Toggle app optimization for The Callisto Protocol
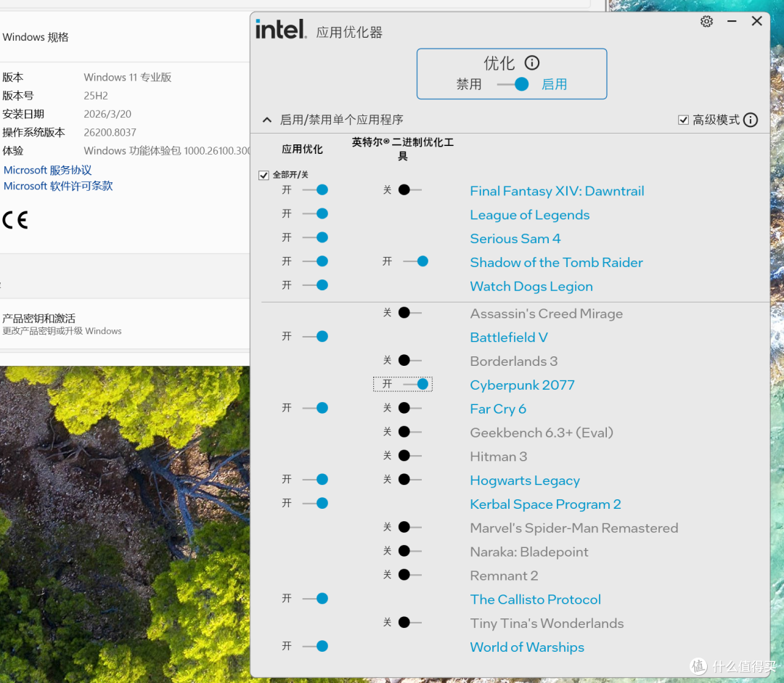The width and height of the screenshot is (784, 683). tap(316, 599)
